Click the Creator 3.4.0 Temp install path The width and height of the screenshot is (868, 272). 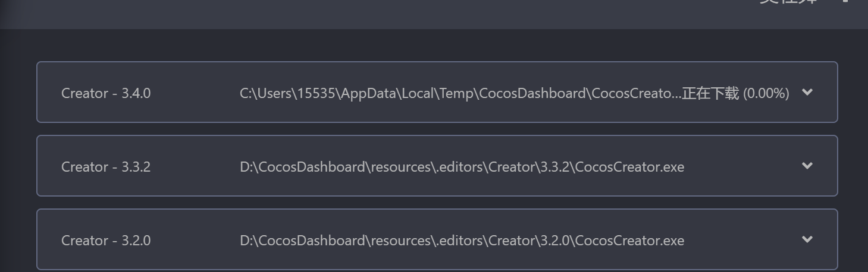click(x=458, y=93)
